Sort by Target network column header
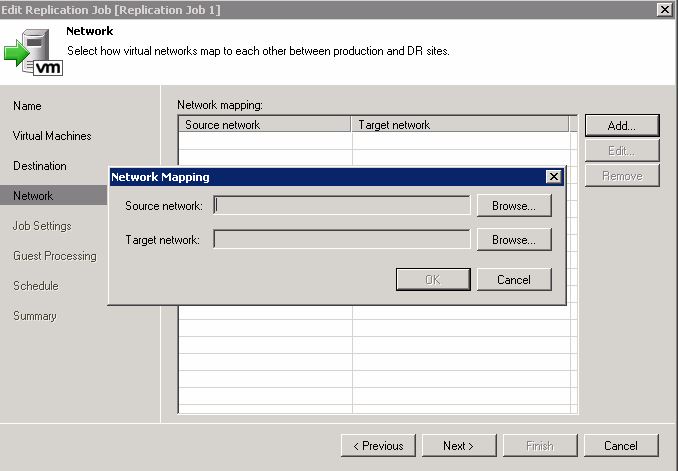 pyautogui.click(x=460, y=125)
